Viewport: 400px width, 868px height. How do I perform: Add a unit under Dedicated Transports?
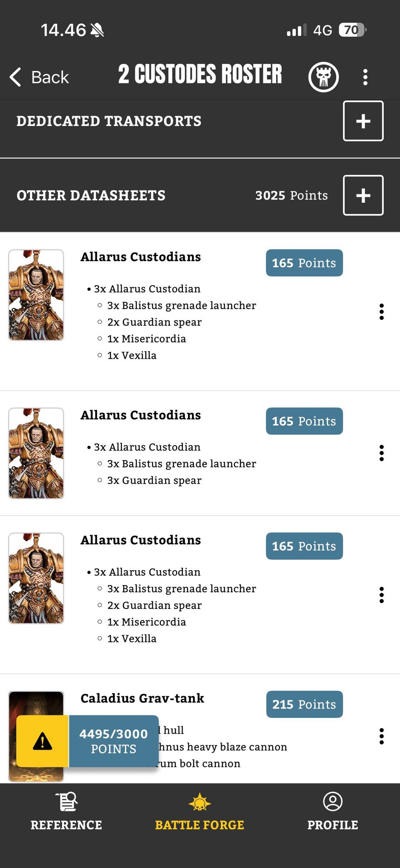(363, 121)
